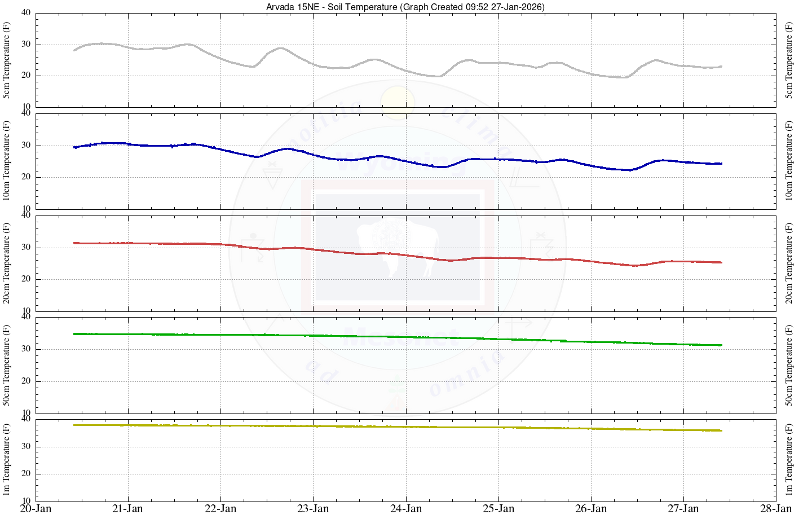The width and height of the screenshot is (812, 519).
Task: Click the right end of the green 50cm line
Action: [720, 345]
